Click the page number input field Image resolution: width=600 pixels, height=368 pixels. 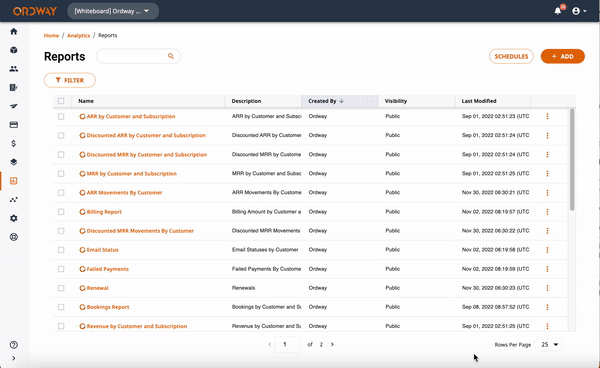287,344
